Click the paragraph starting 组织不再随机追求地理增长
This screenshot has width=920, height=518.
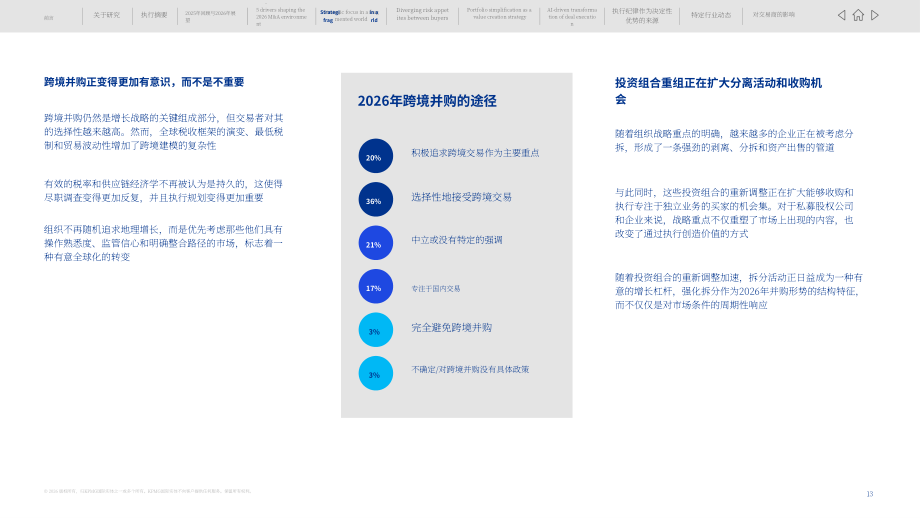[x=163, y=243]
